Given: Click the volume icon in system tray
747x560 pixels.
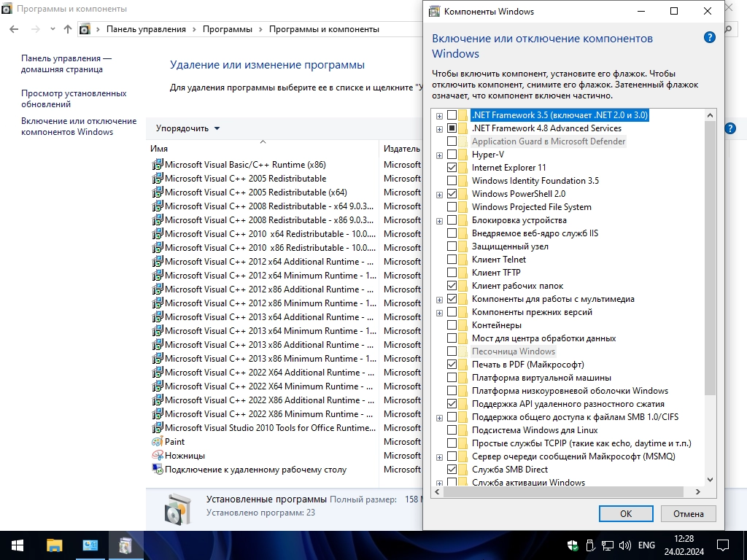Looking at the screenshot, I should coord(624,545).
